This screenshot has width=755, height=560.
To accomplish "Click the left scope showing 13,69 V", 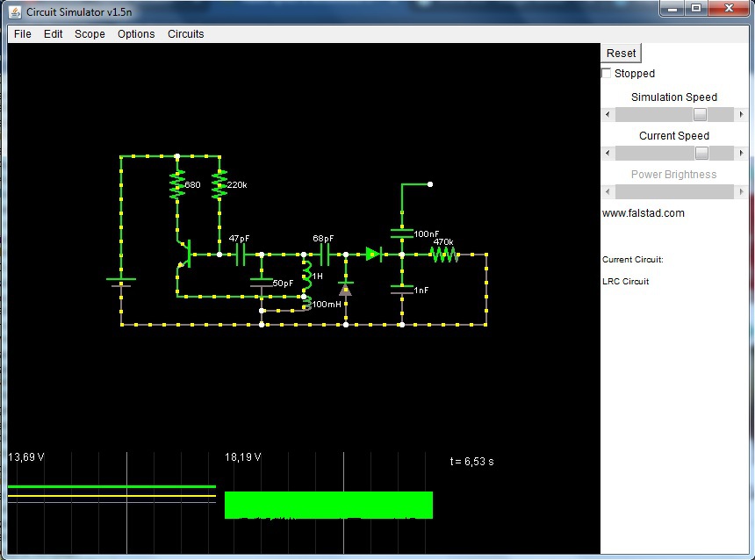I will click(111, 502).
